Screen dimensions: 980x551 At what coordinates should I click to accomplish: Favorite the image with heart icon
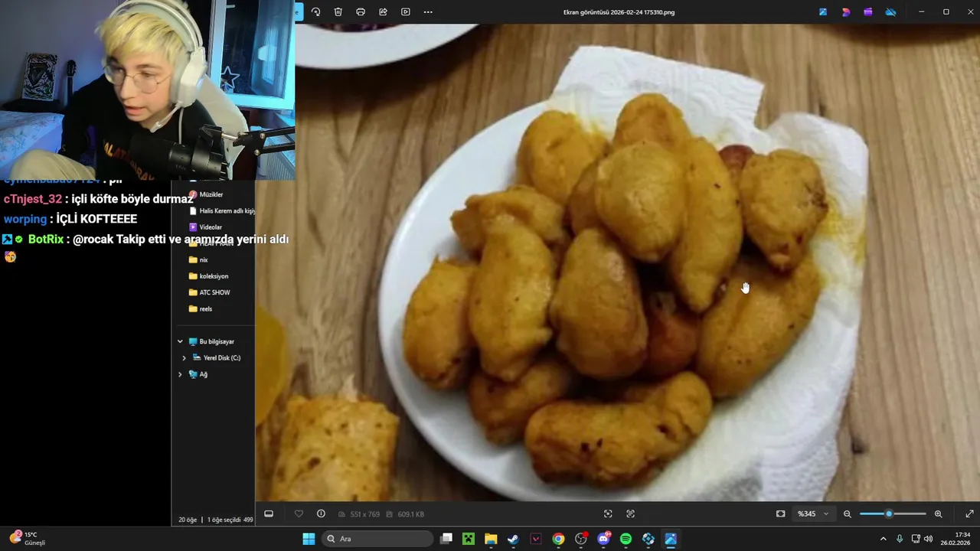point(299,514)
